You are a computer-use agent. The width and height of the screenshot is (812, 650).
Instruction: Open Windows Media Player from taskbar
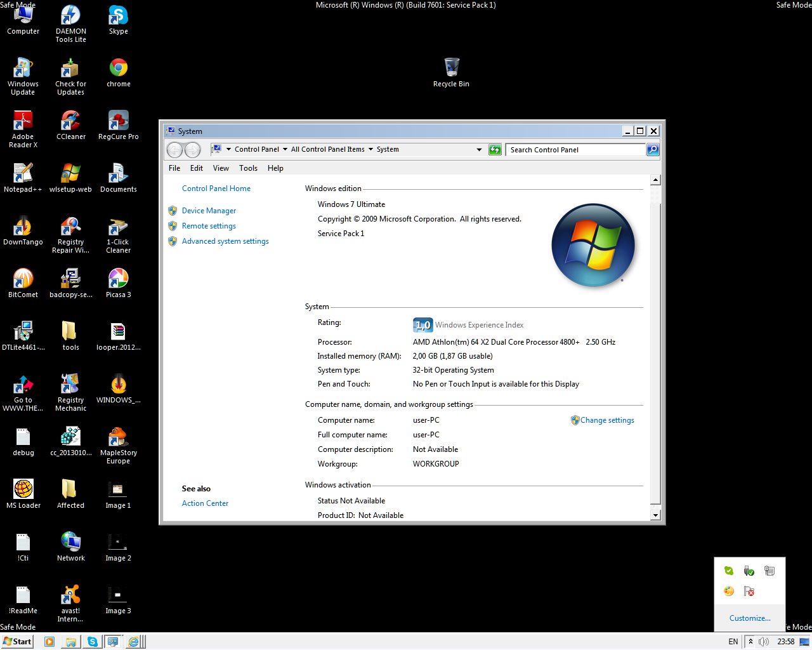coord(49,642)
